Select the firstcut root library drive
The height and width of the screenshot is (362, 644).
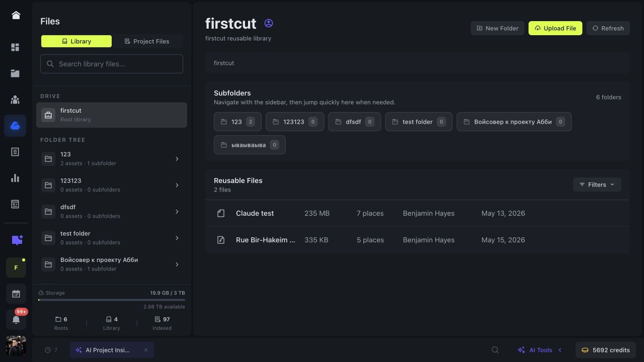112,115
